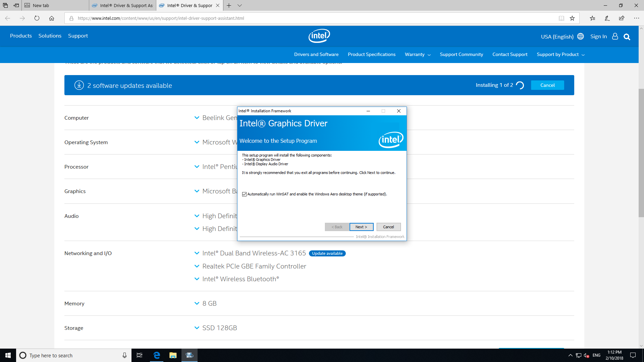Screen dimensions: 644x362
Task: Open the Support menu
Action: pyautogui.click(x=78, y=36)
